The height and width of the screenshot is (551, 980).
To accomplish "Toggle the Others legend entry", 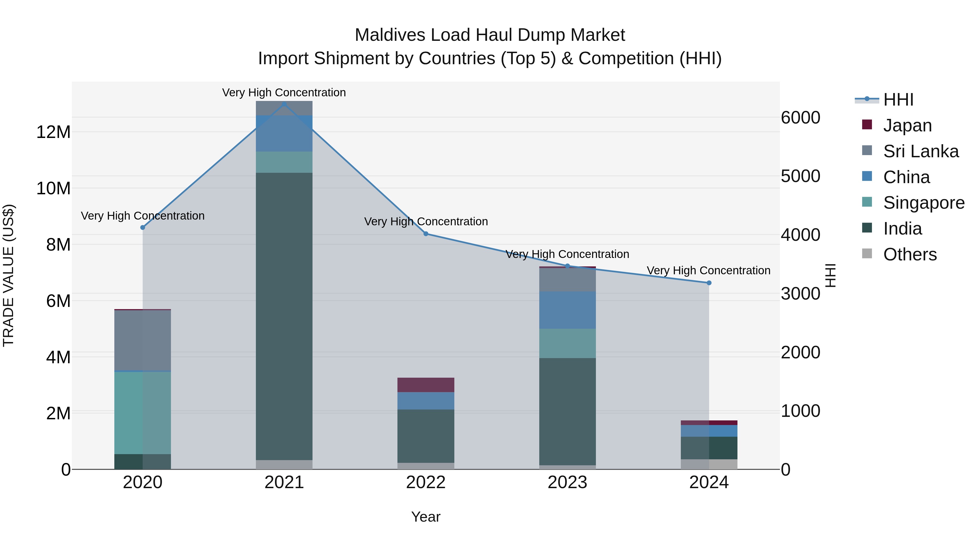I will pos(899,254).
